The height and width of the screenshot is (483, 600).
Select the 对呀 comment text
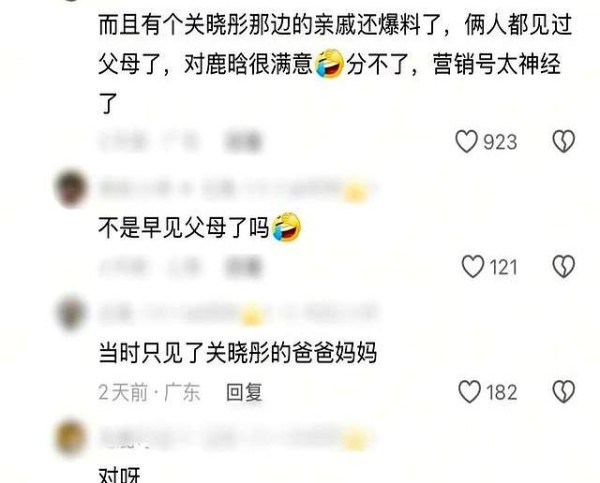[119, 475]
